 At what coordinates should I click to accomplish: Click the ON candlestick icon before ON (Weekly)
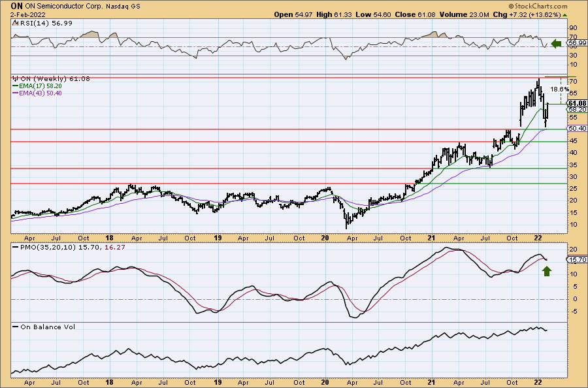[x=16, y=79]
